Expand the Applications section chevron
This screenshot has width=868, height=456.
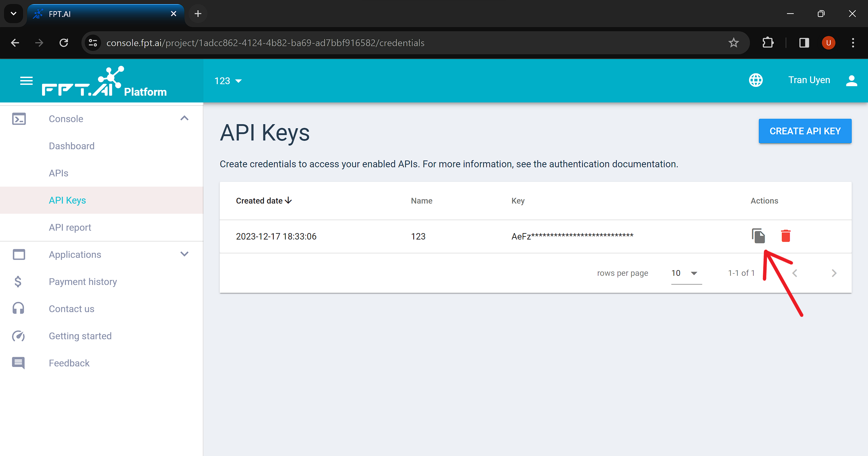[x=184, y=254]
